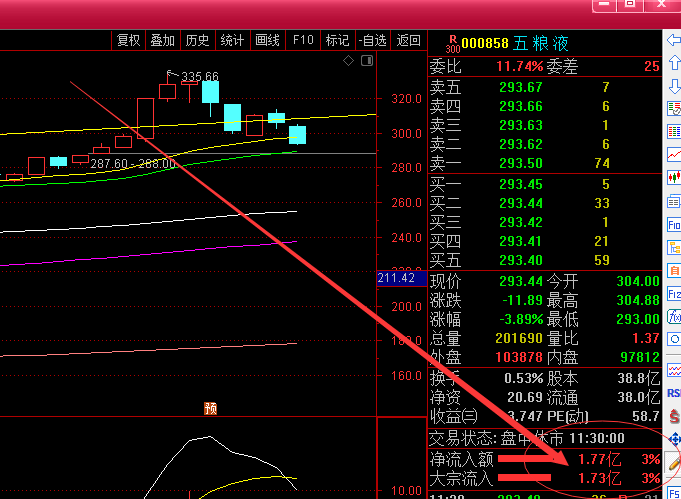Open the quote list with checkmark icon

[674, 109]
